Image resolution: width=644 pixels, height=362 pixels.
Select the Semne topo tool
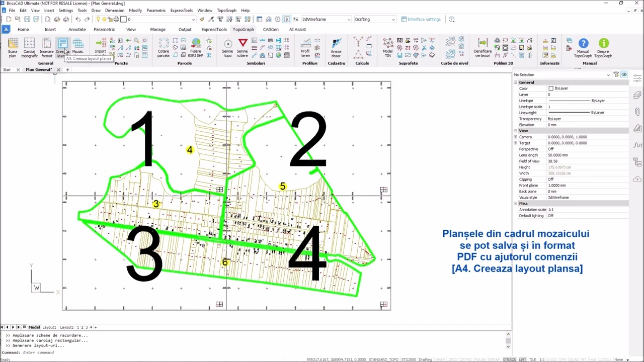(228, 48)
